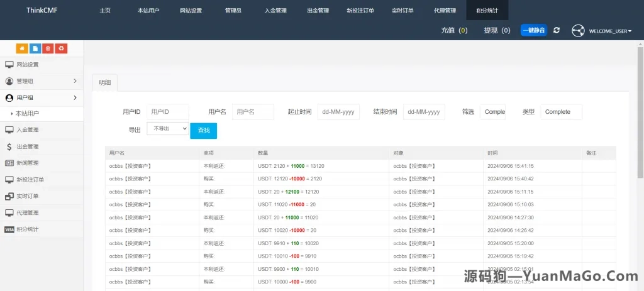Click the dollar icon beside 出金管理
Image resolution: width=644 pixels, height=291 pixels.
coord(9,146)
